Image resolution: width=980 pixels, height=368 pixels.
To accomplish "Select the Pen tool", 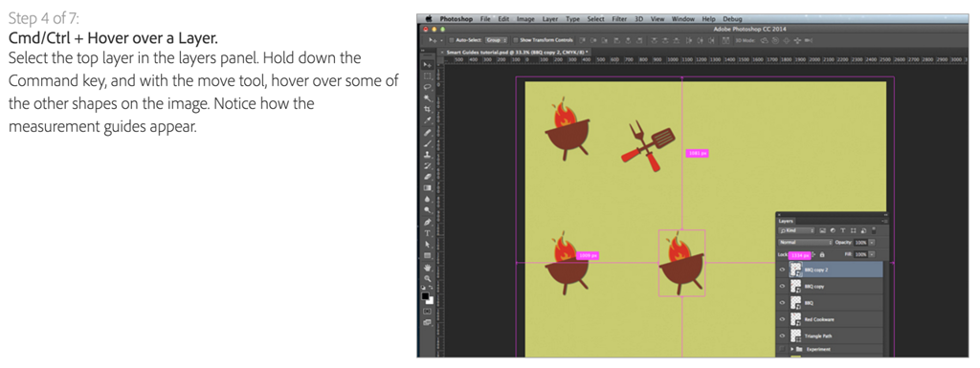I will (428, 222).
